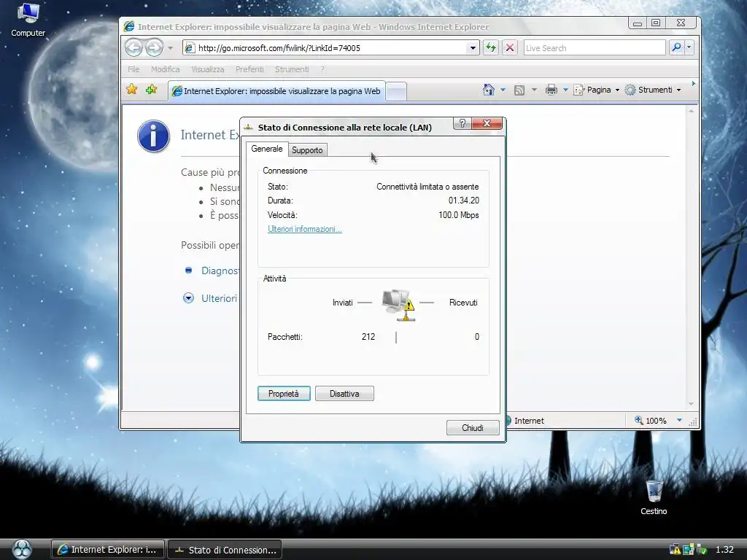Expand the address bar URL dropdown
Screen dimensions: 747x560
(473, 48)
